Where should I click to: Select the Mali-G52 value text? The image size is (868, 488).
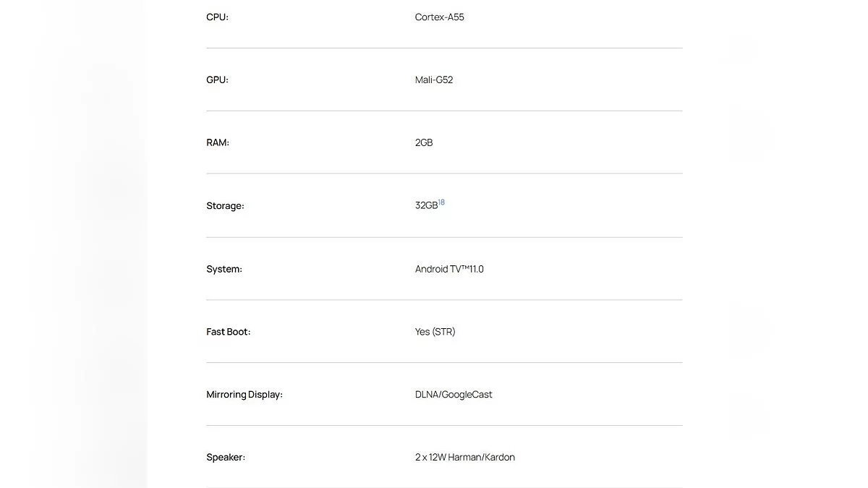(434, 80)
